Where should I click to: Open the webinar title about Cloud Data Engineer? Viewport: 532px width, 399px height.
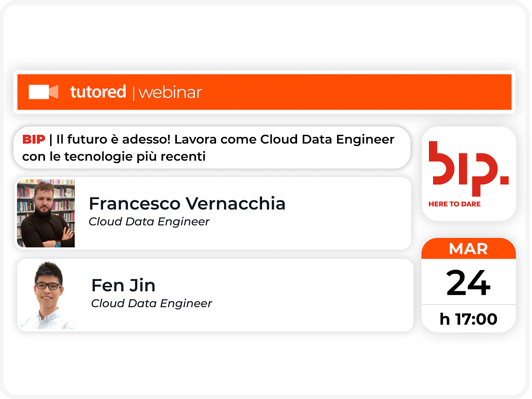(212, 148)
